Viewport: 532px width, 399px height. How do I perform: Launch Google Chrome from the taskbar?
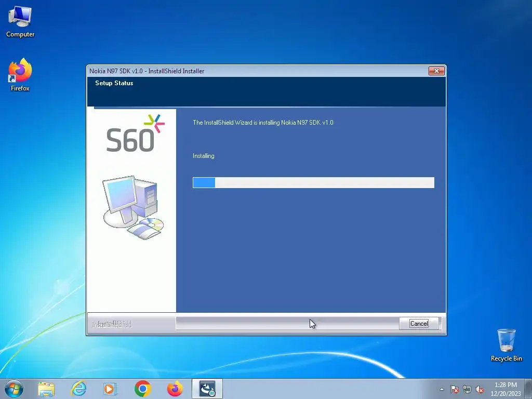pyautogui.click(x=142, y=389)
